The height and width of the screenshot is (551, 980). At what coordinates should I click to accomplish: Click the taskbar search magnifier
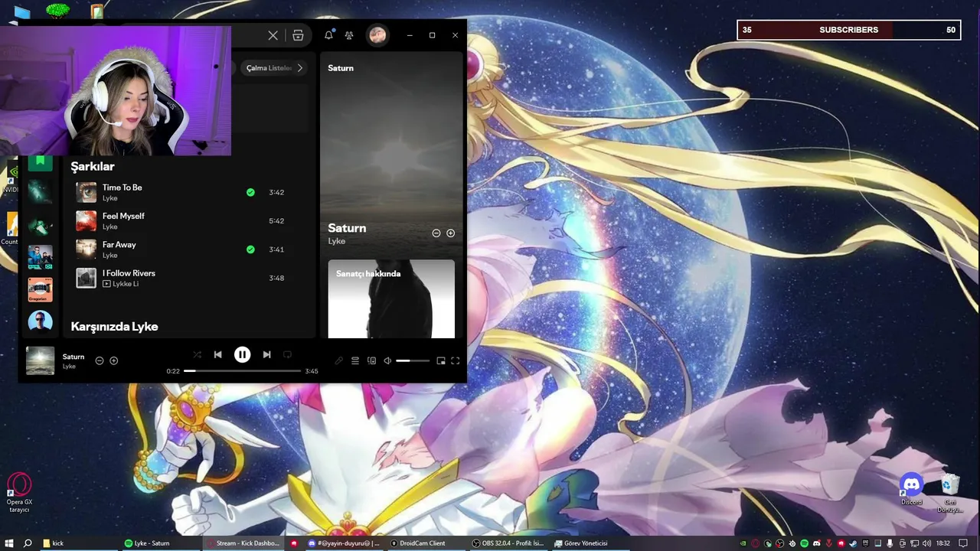pos(28,543)
